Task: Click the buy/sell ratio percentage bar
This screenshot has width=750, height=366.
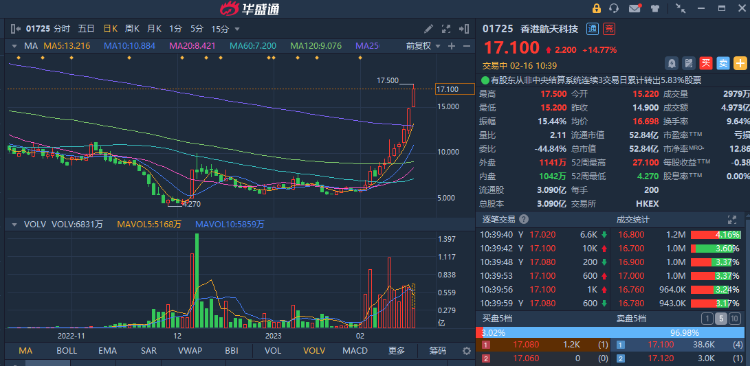Action: point(610,333)
